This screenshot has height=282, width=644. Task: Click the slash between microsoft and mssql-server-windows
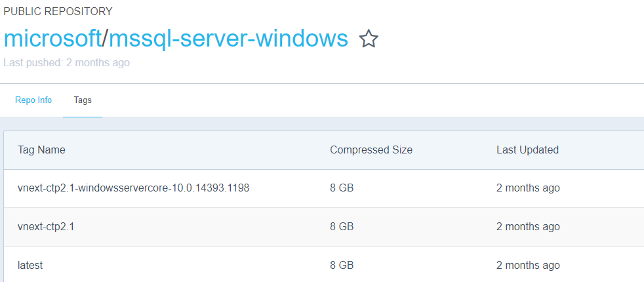point(104,39)
